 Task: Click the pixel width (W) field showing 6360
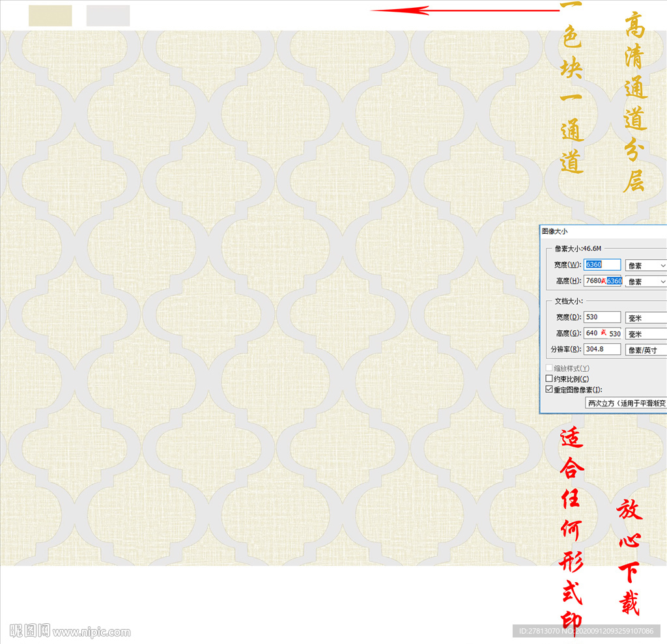tap(602, 264)
